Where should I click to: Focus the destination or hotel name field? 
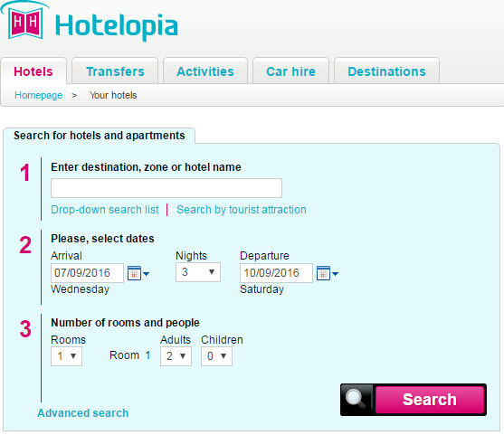coord(166,188)
